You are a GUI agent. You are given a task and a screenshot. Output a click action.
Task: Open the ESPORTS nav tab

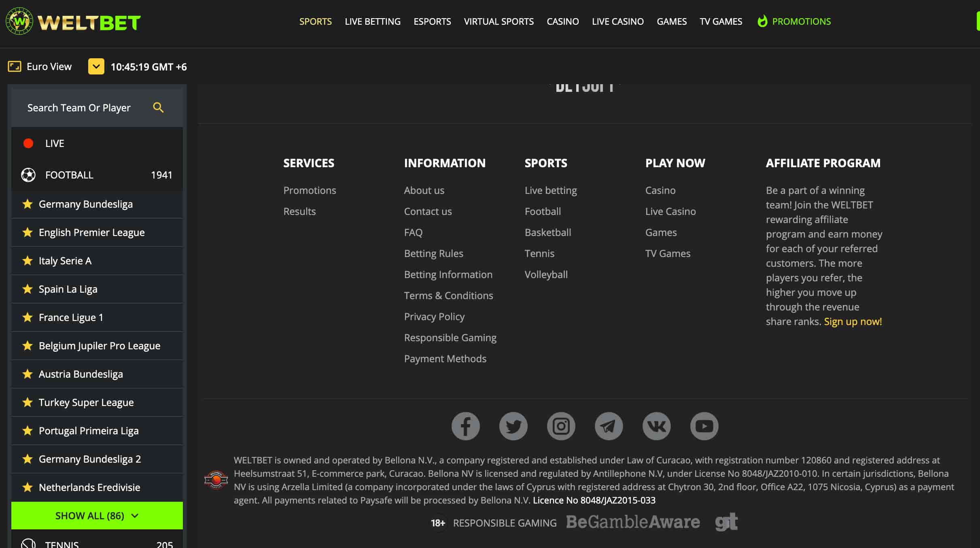[x=432, y=21]
